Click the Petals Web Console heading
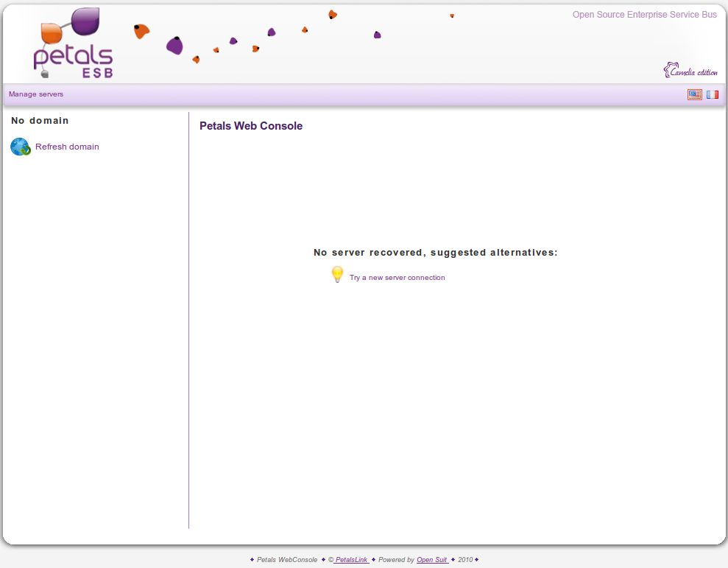This screenshot has width=728, height=568. click(251, 126)
